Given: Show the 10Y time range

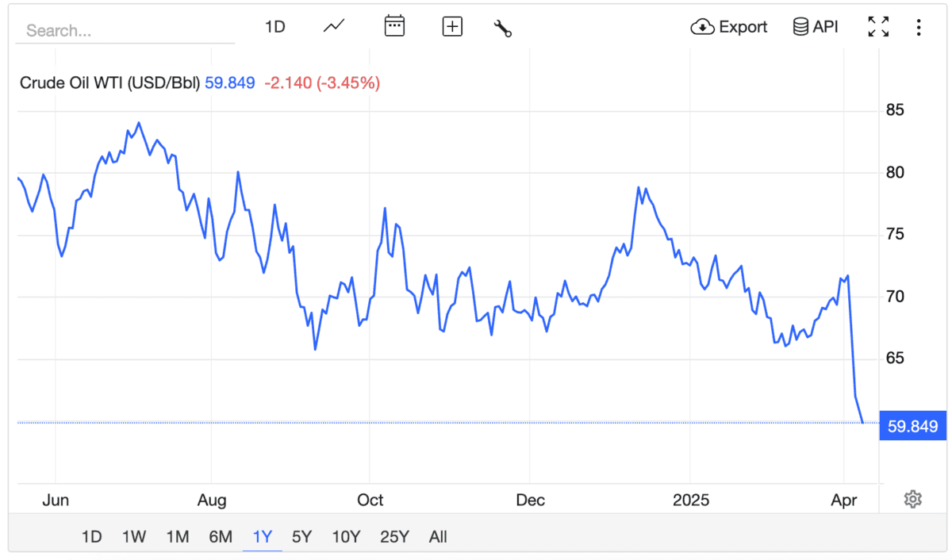Looking at the screenshot, I should (346, 537).
